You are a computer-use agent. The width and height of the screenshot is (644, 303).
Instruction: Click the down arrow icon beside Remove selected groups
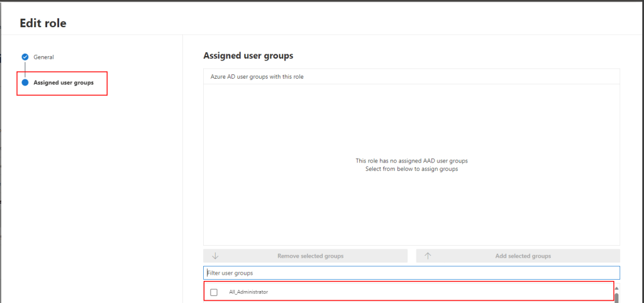coord(215,256)
